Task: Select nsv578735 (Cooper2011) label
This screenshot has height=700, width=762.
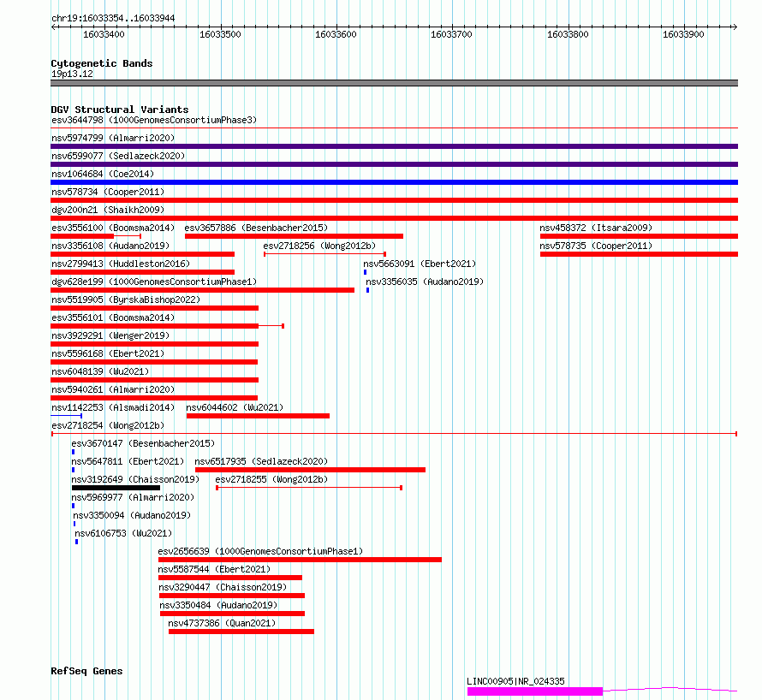Action: [x=596, y=246]
